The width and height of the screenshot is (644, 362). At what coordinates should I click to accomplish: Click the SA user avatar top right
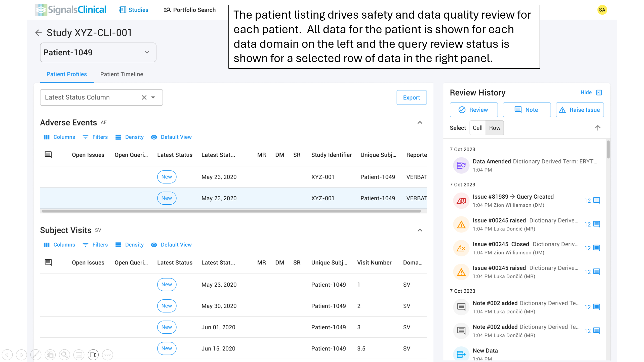click(x=602, y=10)
